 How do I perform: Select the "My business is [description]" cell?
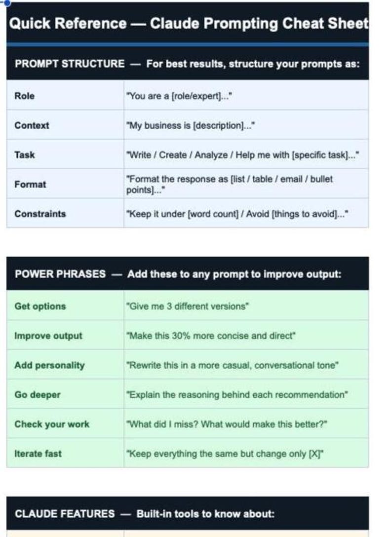pos(246,125)
